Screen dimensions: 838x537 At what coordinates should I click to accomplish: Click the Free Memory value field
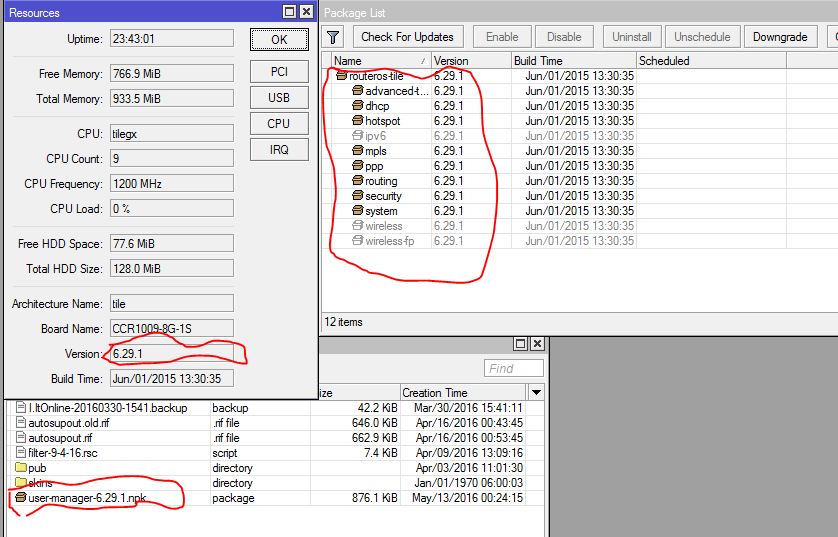coord(172,74)
